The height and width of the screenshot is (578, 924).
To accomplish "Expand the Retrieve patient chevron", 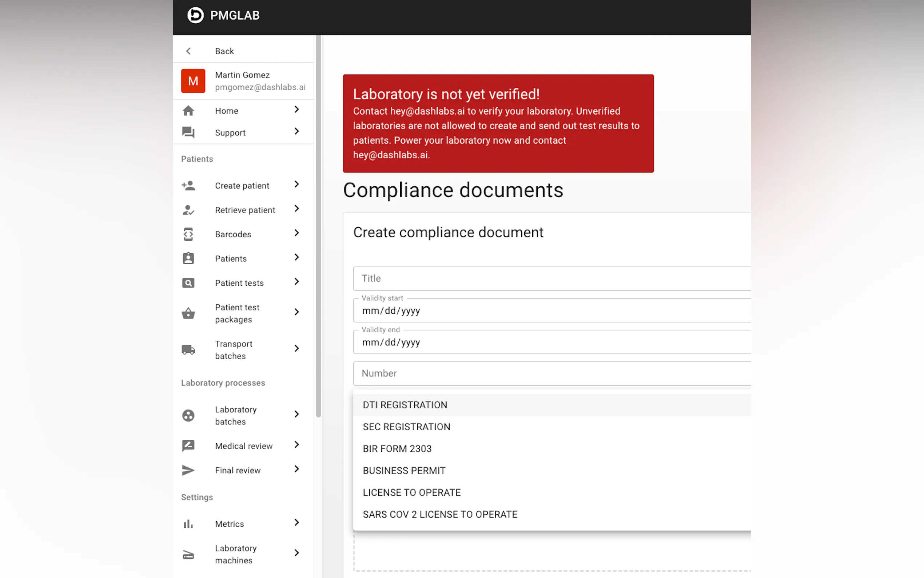I will click(x=297, y=209).
